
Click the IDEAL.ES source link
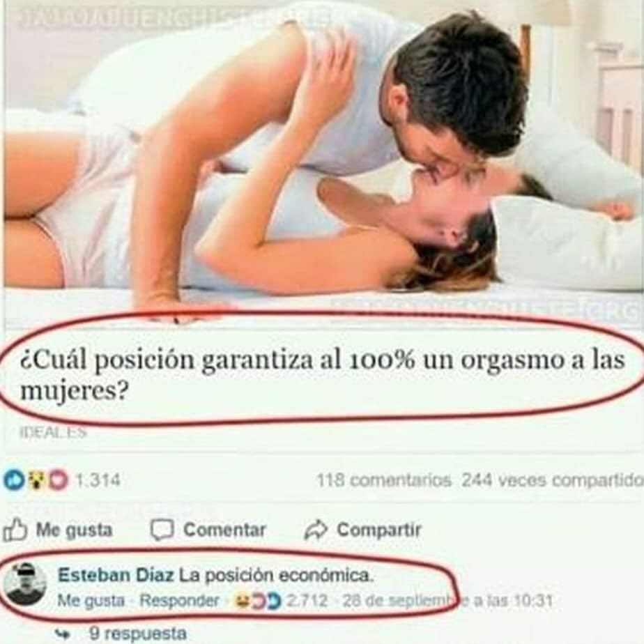pyautogui.click(x=54, y=431)
